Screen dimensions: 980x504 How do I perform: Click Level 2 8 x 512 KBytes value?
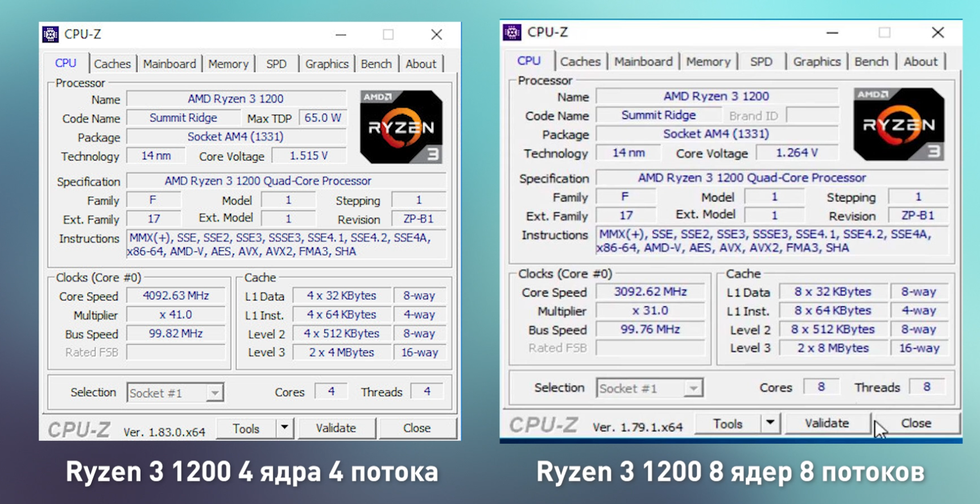[x=833, y=329]
